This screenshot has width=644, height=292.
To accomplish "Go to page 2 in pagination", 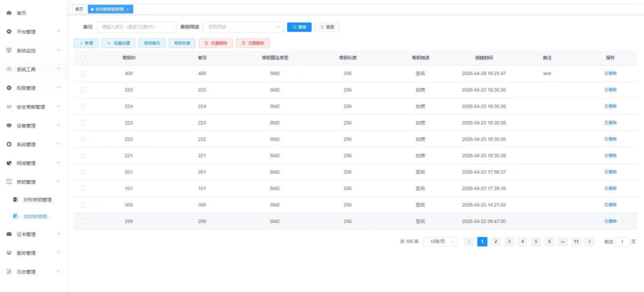I will (496, 242).
